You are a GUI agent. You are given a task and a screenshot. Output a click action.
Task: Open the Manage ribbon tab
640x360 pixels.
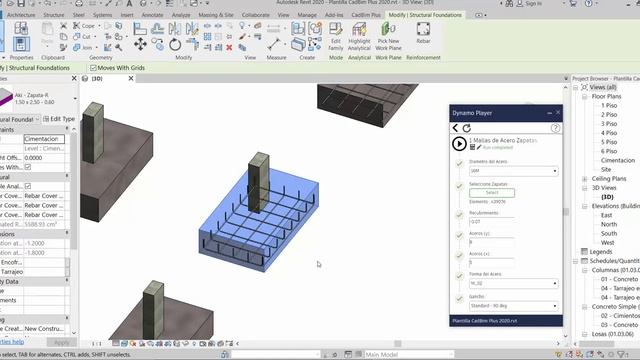(x=307, y=15)
